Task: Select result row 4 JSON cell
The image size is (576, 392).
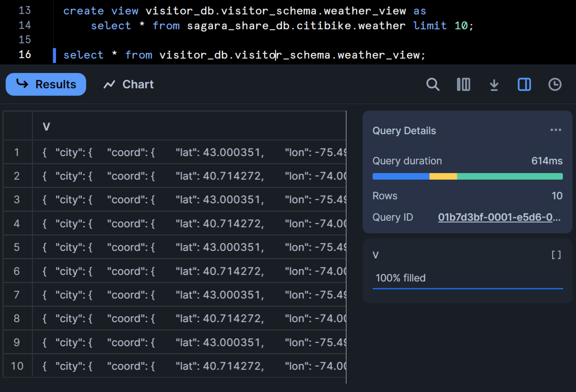Action: (x=189, y=223)
